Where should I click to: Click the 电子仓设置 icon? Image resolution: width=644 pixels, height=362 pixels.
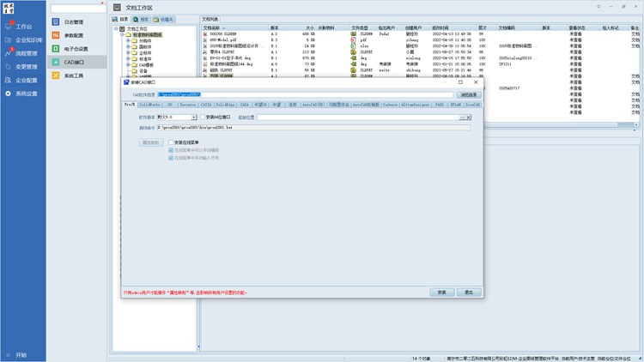[57, 49]
